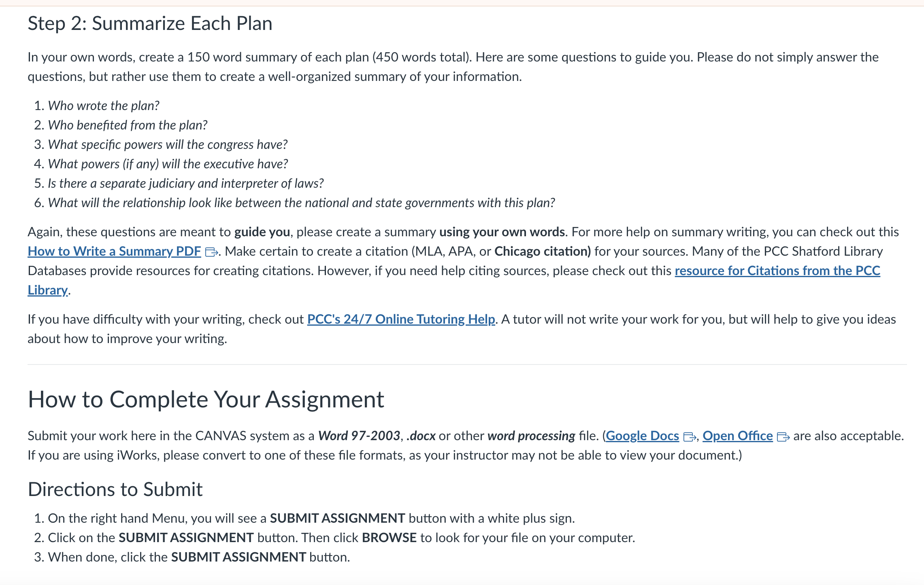Click What specific powers will the congress have?

click(x=168, y=144)
